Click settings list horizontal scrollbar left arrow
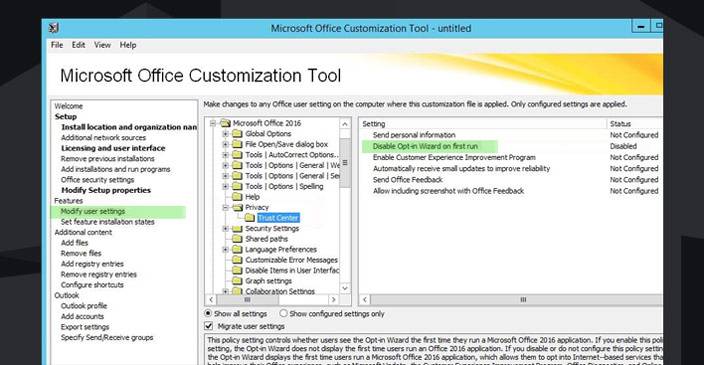704x365 pixels. (x=365, y=299)
